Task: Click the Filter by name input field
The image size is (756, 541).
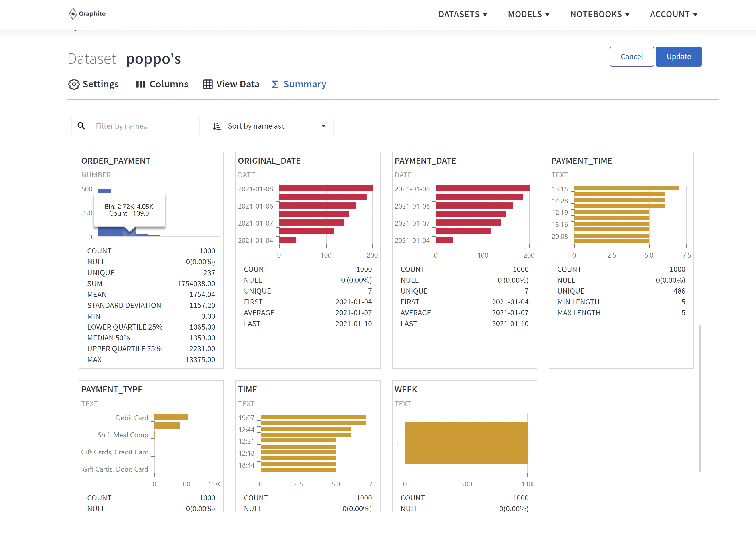Action: 136,126
